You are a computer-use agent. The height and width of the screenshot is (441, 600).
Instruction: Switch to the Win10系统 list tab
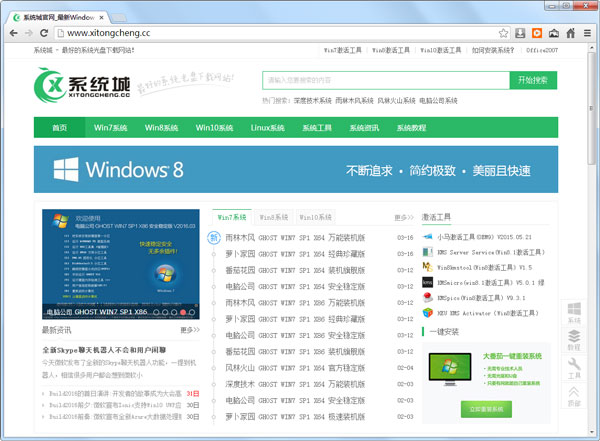click(x=315, y=217)
